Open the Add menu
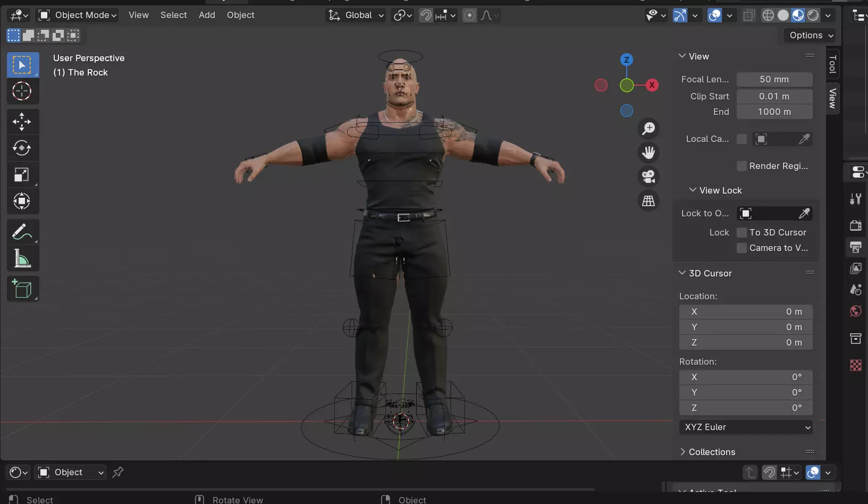This screenshot has height=504, width=868. coord(207,15)
